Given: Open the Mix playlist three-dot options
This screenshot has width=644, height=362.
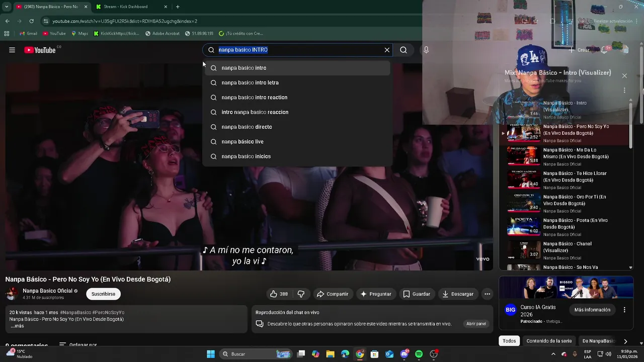Looking at the screenshot, I should (624, 90).
